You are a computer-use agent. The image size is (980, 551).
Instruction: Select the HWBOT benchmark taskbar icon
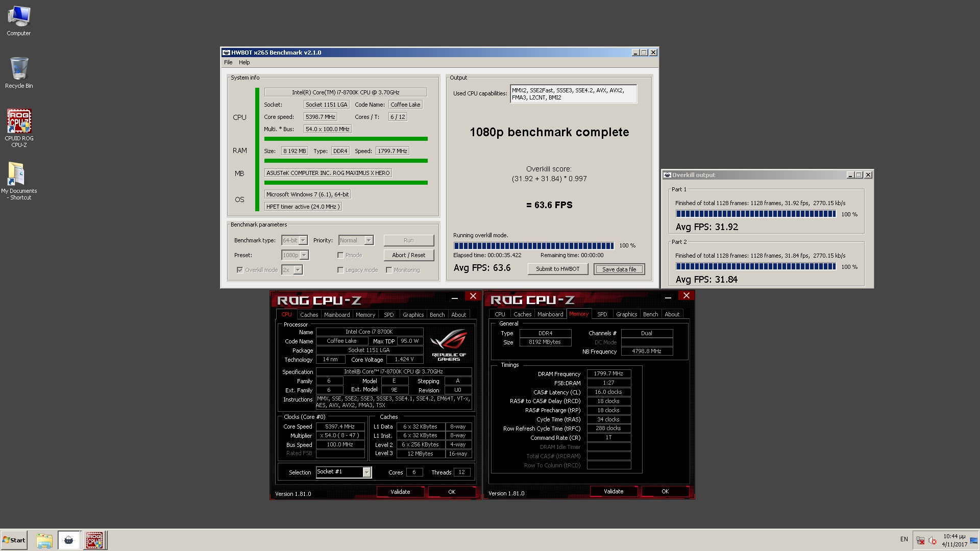pyautogui.click(x=69, y=540)
